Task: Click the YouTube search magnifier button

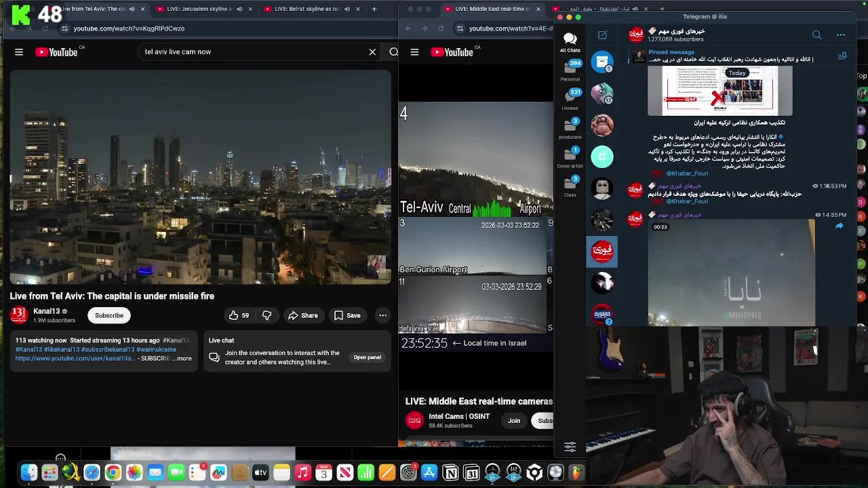Action: click(393, 52)
